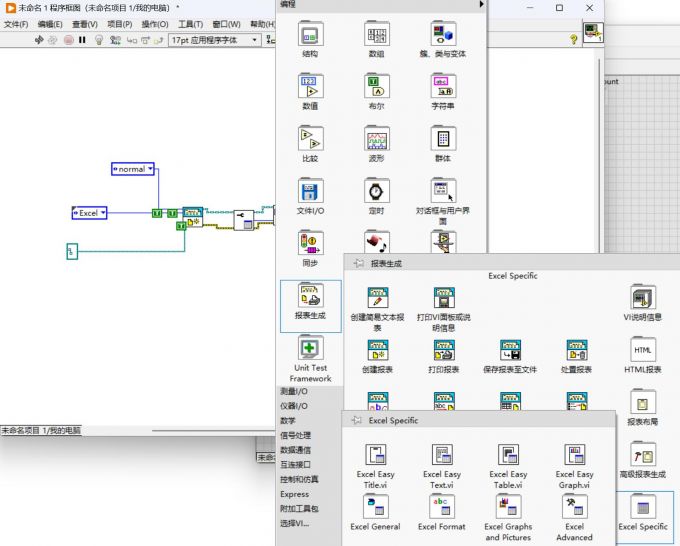Image resolution: width=680 pixels, height=546 pixels.
Task: Expand the 数据通信 palette category
Action: (x=295, y=450)
